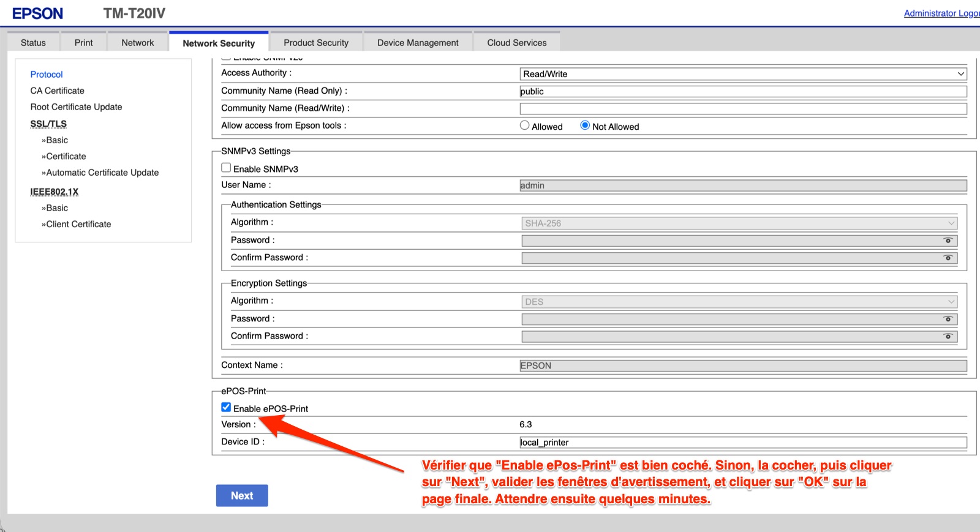
Task: Click the SSL/TLS sidebar heading
Action: tap(48, 124)
